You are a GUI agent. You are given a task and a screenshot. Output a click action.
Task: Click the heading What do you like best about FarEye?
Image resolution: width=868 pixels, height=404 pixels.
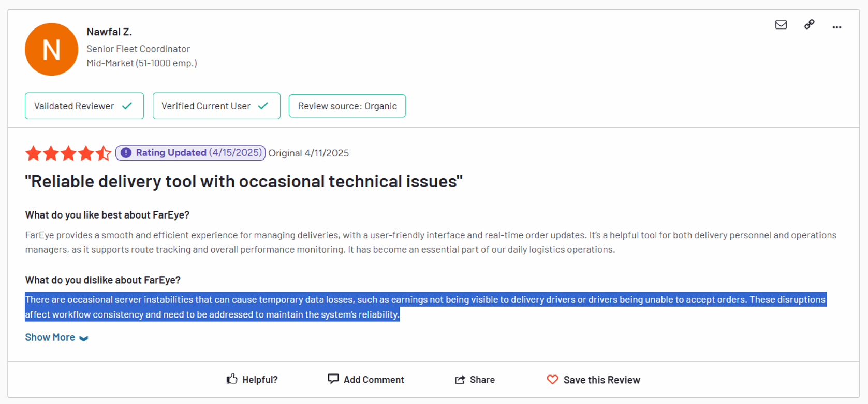pos(107,215)
